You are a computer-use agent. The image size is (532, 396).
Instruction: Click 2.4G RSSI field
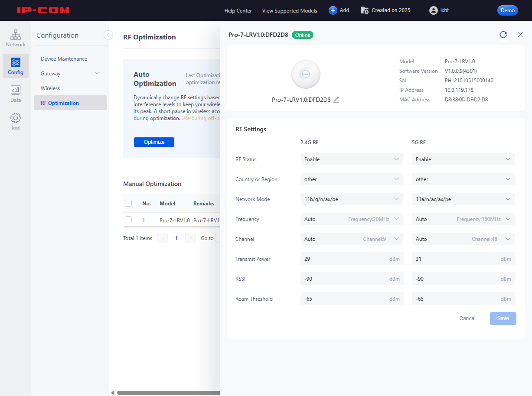[352, 279]
